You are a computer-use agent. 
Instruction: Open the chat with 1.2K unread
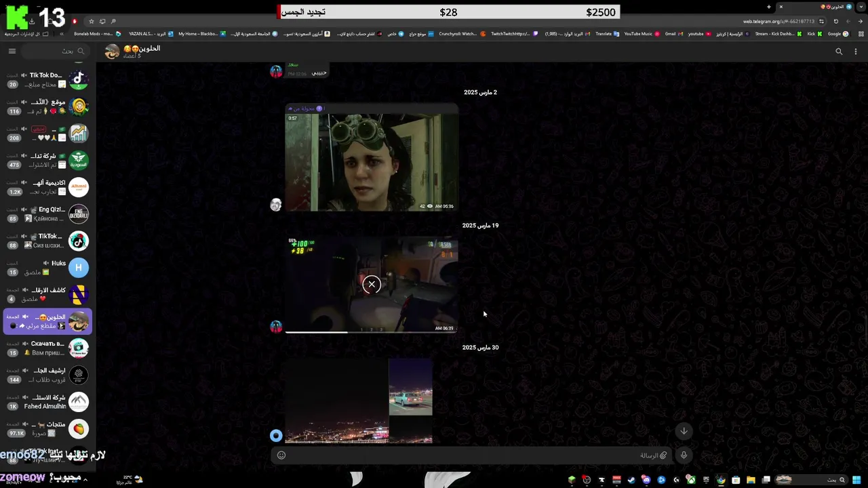[47, 187]
